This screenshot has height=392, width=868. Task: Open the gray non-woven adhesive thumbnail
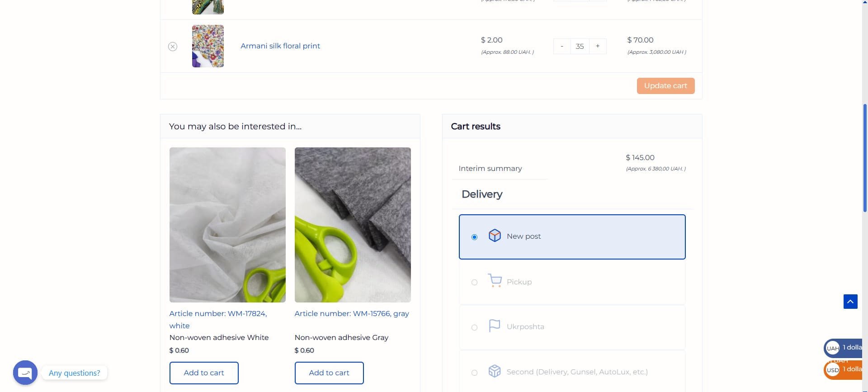click(x=353, y=225)
